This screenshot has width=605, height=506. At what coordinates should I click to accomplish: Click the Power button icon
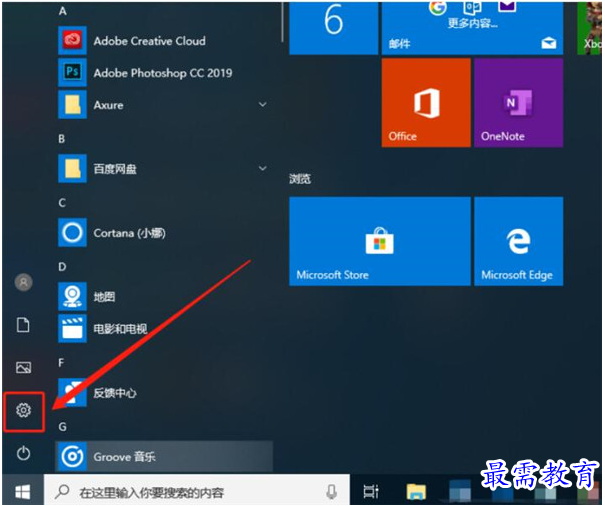tap(24, 453)
